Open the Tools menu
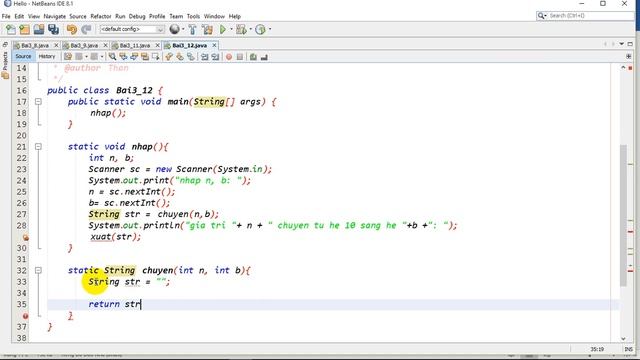640x360 pixels. (x=193, y=16)
